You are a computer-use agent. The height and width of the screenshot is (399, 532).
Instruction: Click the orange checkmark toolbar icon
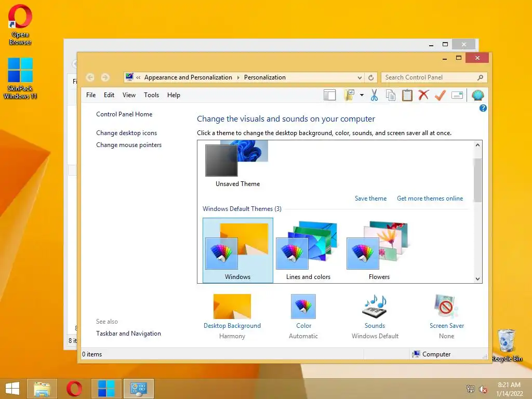click(x=440, y=96)
